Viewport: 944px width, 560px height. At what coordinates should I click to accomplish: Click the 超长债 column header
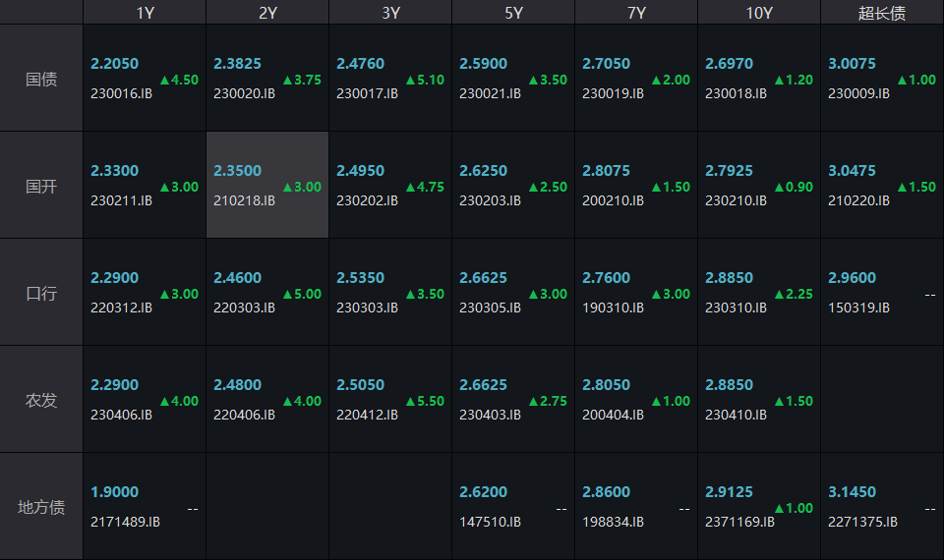click(881, 12)
